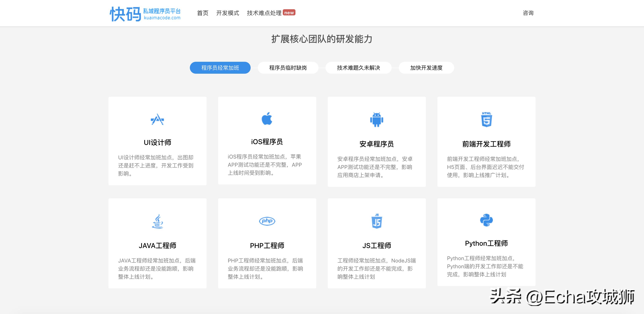This screenshot has width=644, height=314.
Task: Switch to the 程序员临时缺岗 tab
Action: pyautogui.click(x=288, y=68)
